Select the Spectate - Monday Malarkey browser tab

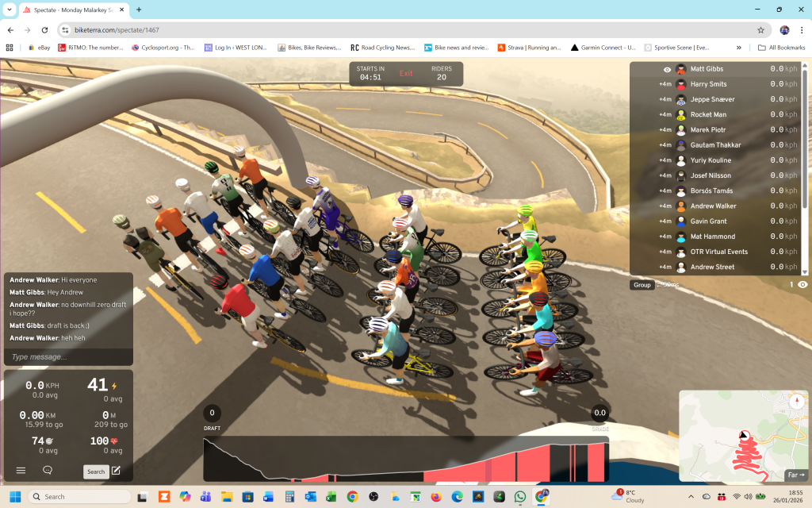[x=71, y=10]
